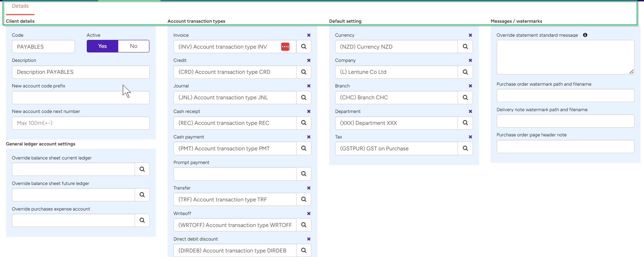The width and height of the screenshot is (644, 257).
Task: Open Branch lookup search
Action: tap(465, 98)
